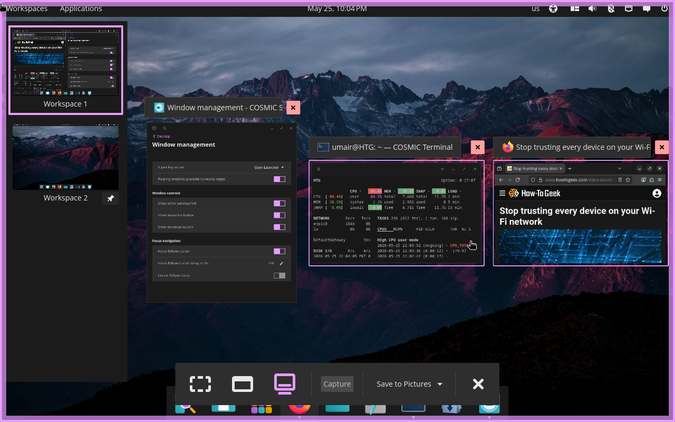
Task: Toggle Show maximize button switch
Action: tap(279, 215)
